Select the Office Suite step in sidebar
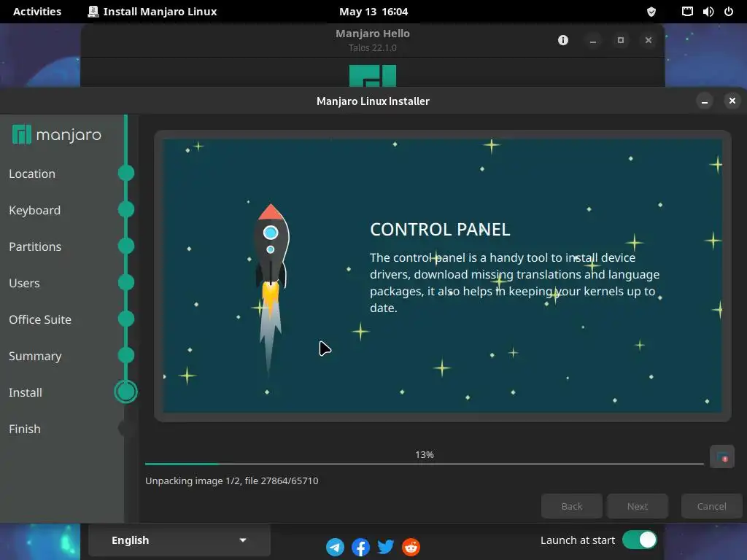The height and width of the screenshot is (560, 747). (x=40, y=319)
